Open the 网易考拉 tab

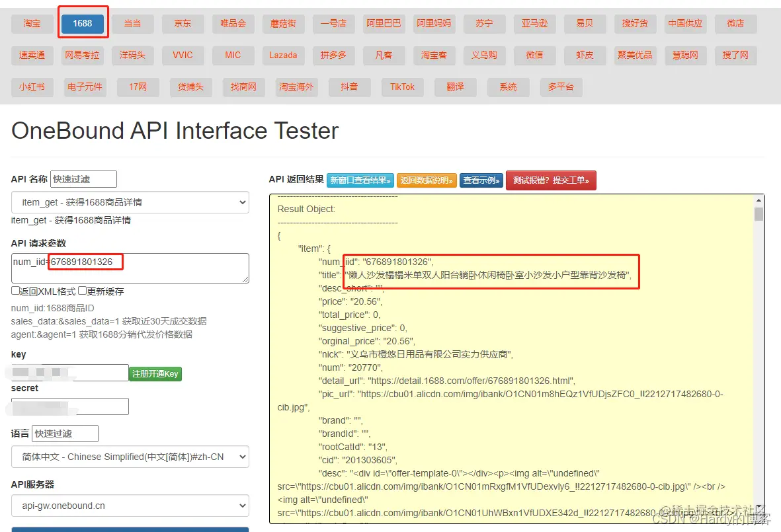(x=82, y=56)
